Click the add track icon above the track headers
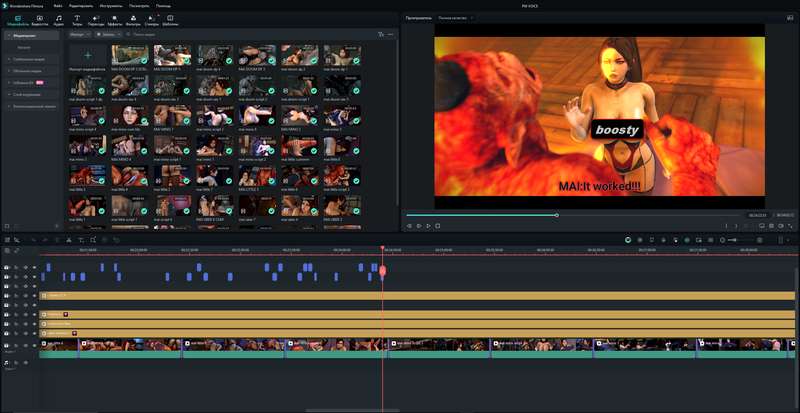Viewport: 800px width, 413px height. 7,250
